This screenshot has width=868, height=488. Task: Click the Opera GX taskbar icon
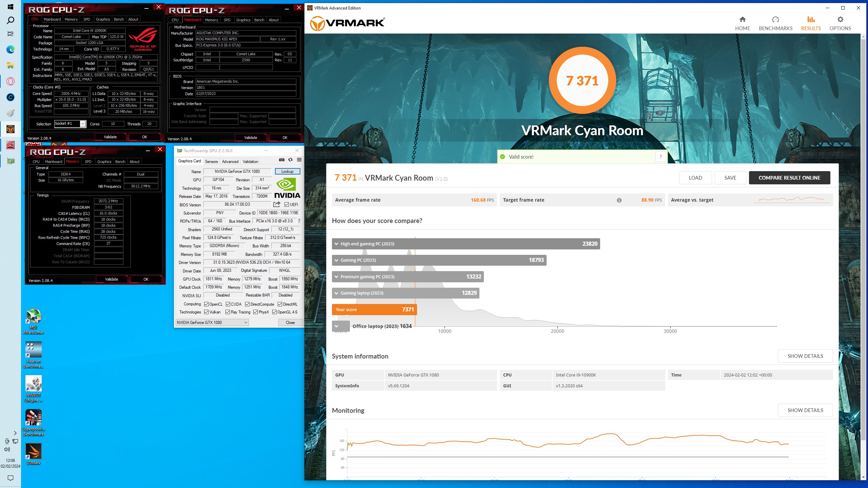click(x=11, y=81)
